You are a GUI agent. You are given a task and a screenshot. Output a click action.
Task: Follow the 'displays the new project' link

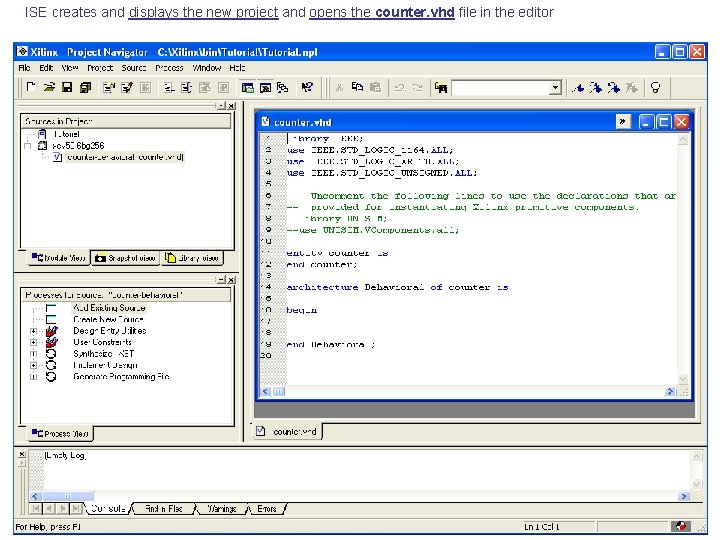coord(203,12)
